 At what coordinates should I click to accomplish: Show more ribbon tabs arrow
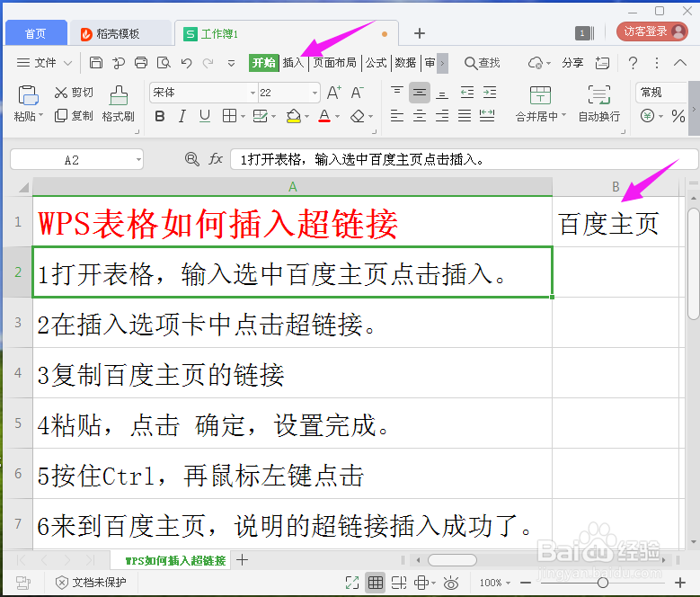[442, 63]
